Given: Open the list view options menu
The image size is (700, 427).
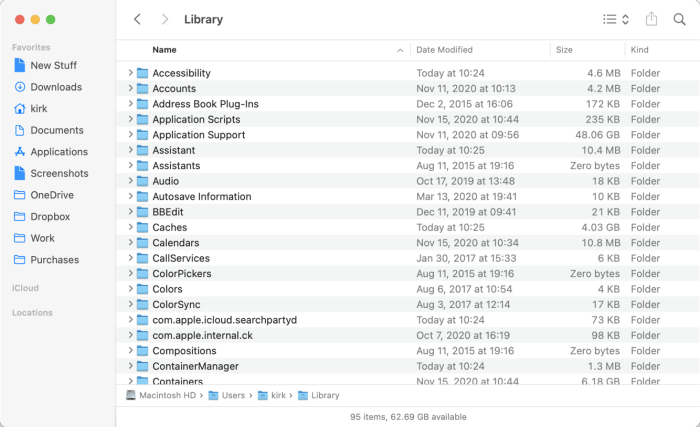Looking at the screenshot, I should [616, 19].
